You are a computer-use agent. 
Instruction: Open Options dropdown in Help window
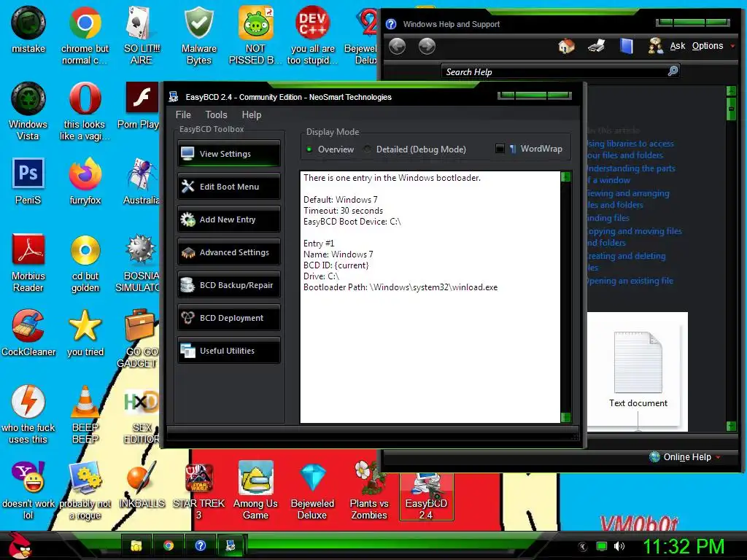pos(713,46)
